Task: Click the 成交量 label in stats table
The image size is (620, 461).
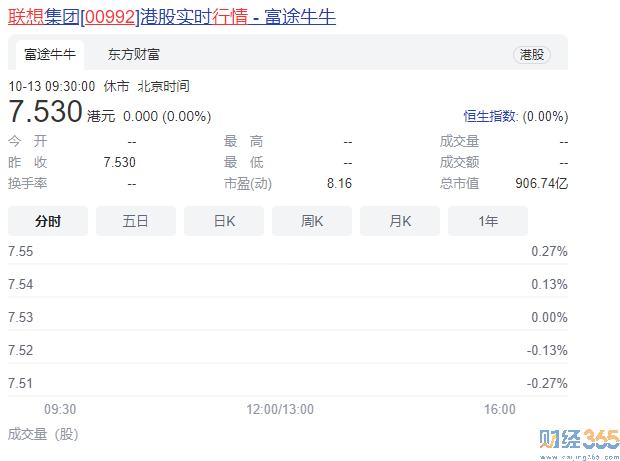Action: click(459, 141)
